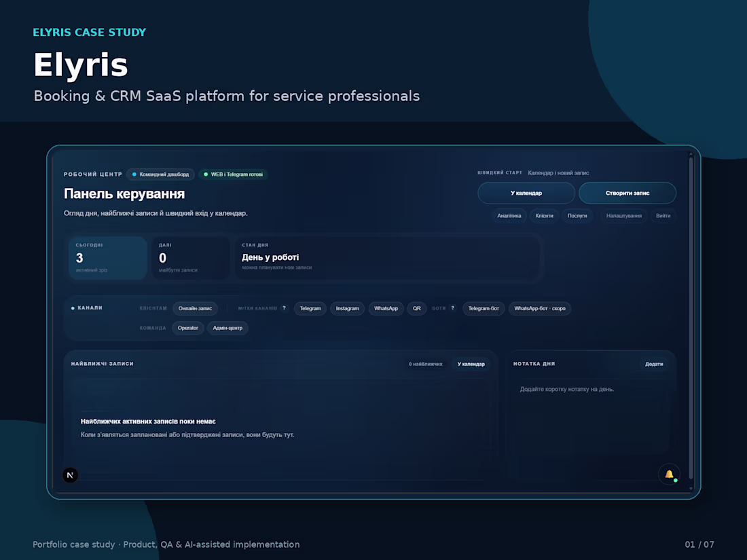Click the НОТАТКА ДНЯ panel title

(534, 364)
